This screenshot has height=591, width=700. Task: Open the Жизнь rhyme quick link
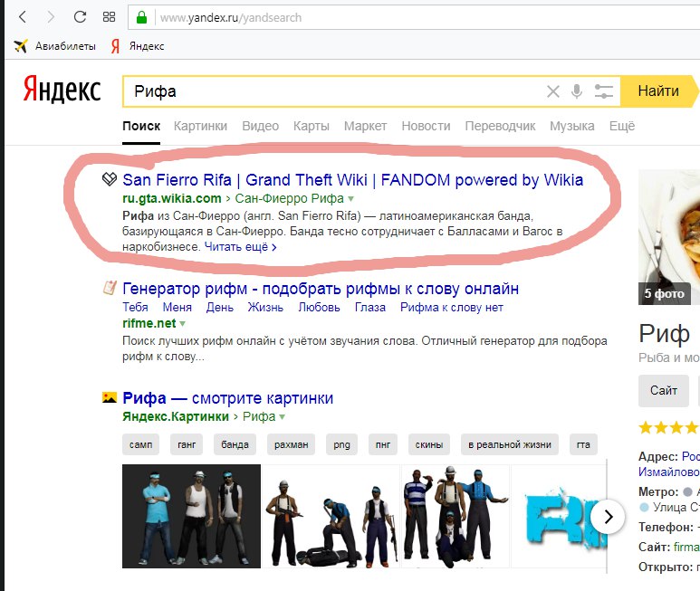tap(265, 308)
